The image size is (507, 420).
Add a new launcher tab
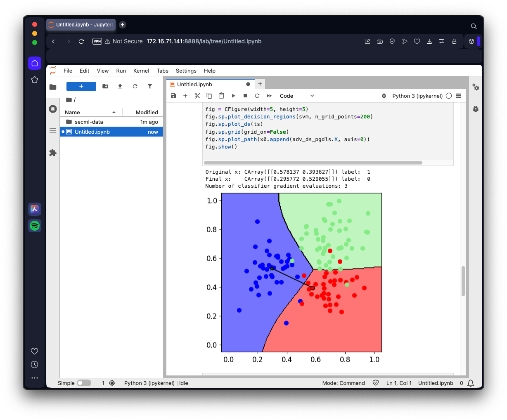pyautogui.click(x=260, y=84)
